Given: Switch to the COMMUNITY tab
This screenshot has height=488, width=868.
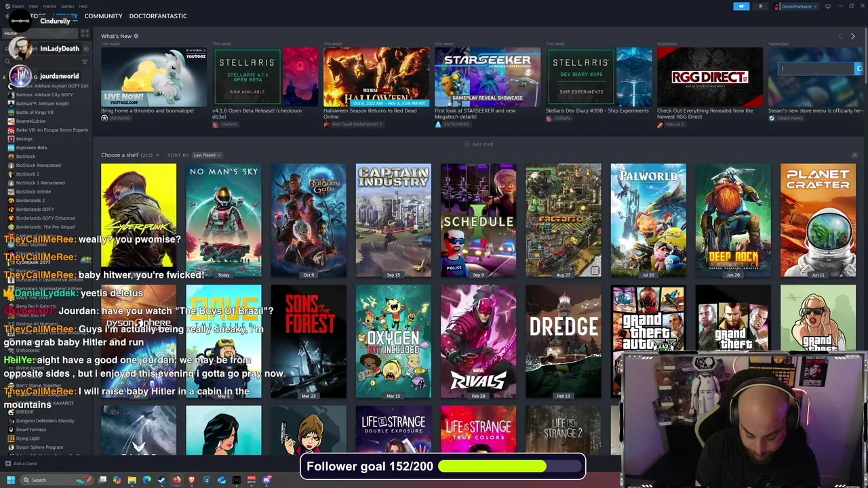Looking at the screenshot, I should [x=104, y=16].
